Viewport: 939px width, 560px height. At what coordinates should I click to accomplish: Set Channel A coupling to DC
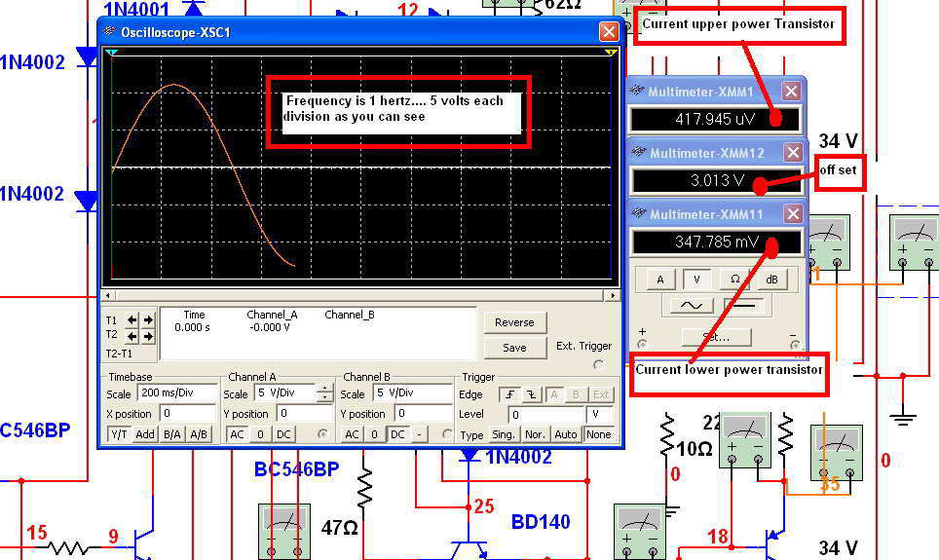click(x=283, y=434)
